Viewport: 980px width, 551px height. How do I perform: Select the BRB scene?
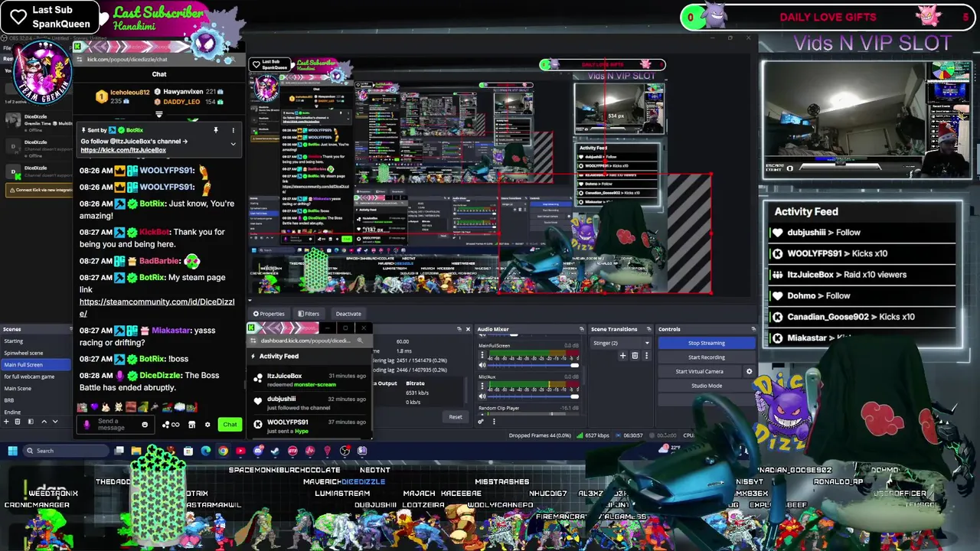[36, 400]
